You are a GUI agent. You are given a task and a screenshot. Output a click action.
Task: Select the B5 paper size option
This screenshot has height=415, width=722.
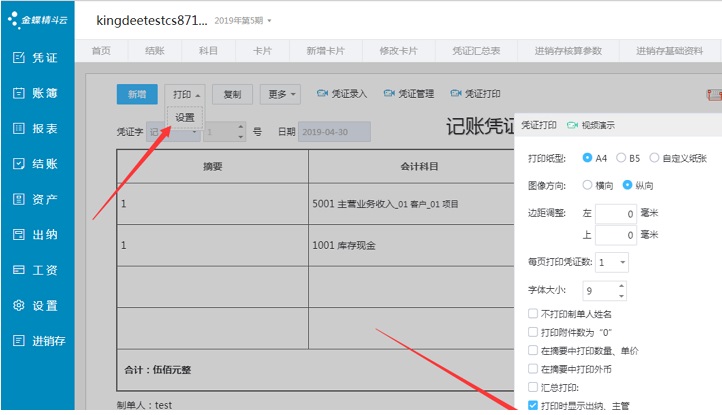point(622,158)
